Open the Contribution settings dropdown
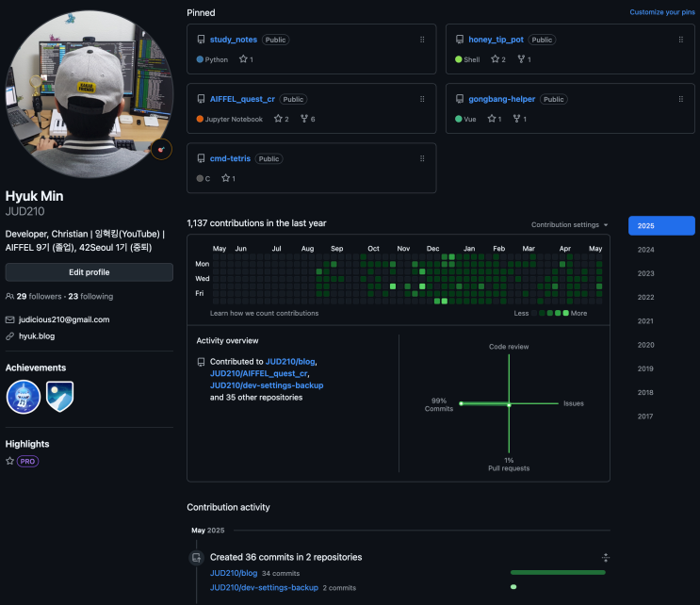The width and height of the screenshot is (700, 605). pos(570,224)
